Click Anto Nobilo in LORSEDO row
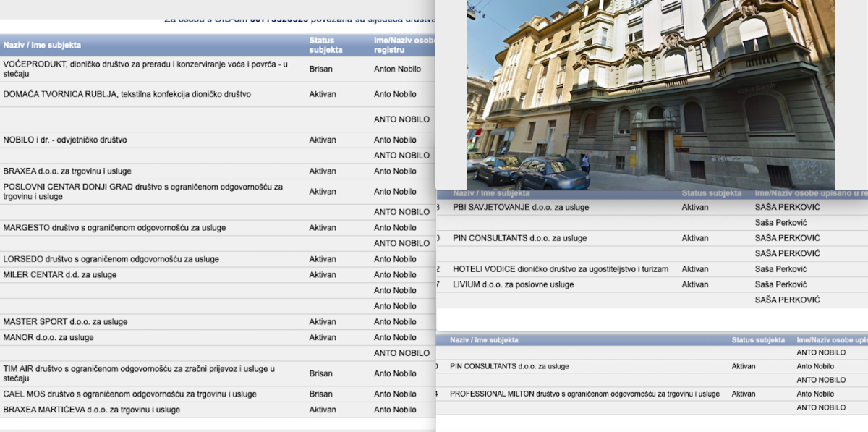The width and height of the screenshot is (868, 432). point(395,259)
